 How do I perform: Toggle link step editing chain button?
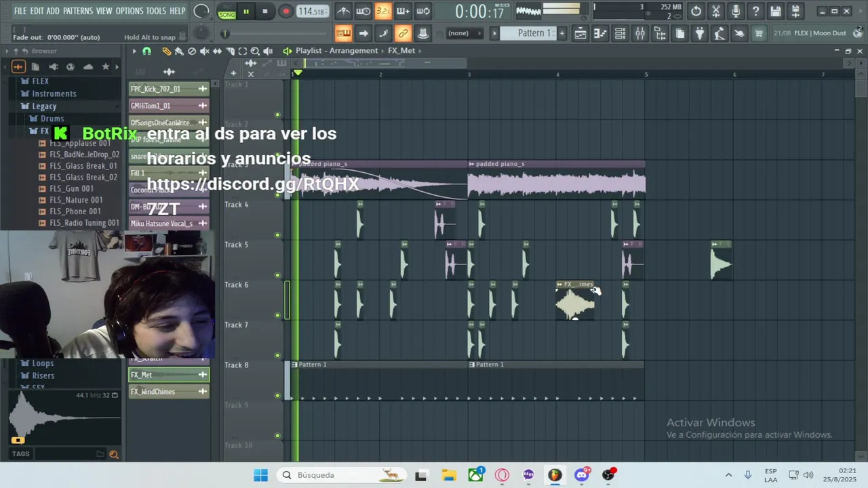[403, 33]
